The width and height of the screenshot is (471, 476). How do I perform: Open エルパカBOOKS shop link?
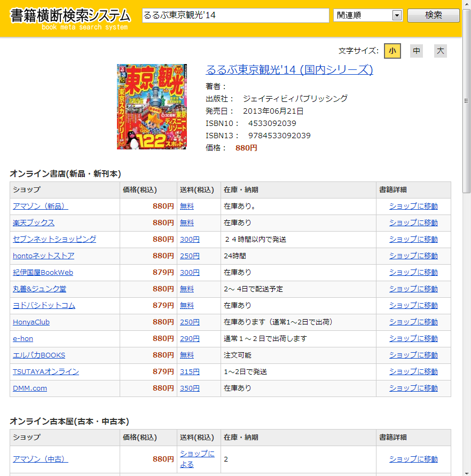coord(39,355)
